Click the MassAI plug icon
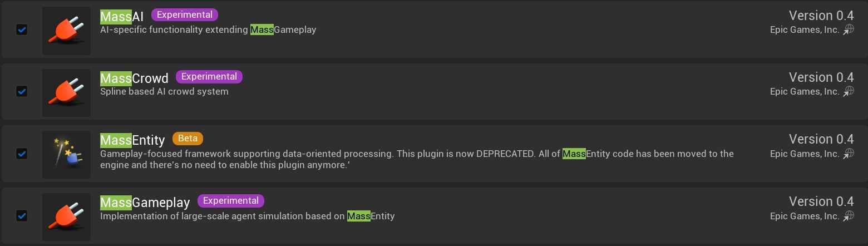This screenshot has height=246, width=868. (66, 30)
